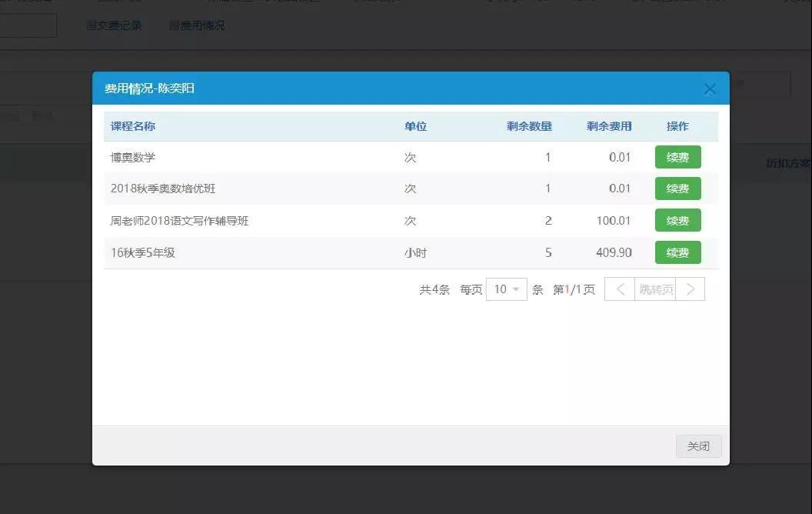
Task: Open the per-page count dropdown showing 10
Action: [506, 289]
